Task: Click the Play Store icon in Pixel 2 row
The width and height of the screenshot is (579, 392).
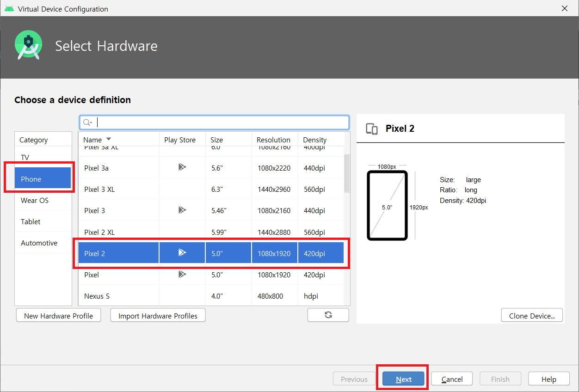Action: click(182, 252)
